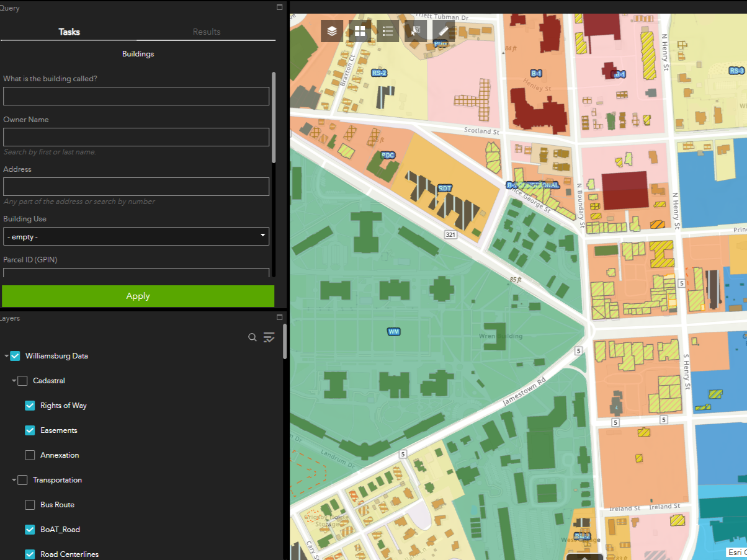
Task: Switch to the Results tab
Action: coord(206,32)
